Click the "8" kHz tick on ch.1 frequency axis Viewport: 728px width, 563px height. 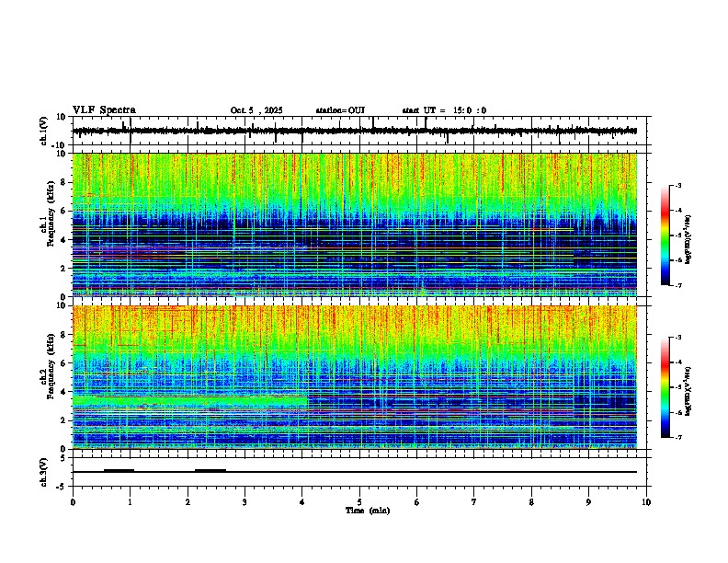coord(64,182)
